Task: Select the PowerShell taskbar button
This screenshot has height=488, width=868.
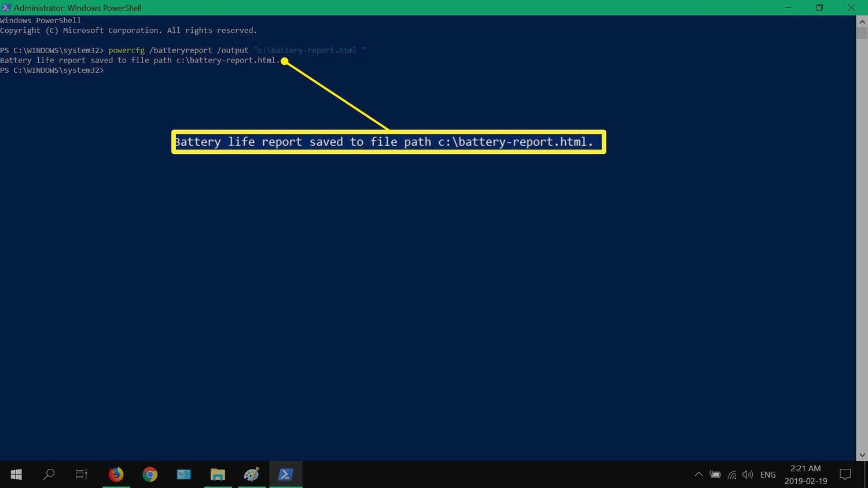Action: pyautogui.click(x=285, y=475)
